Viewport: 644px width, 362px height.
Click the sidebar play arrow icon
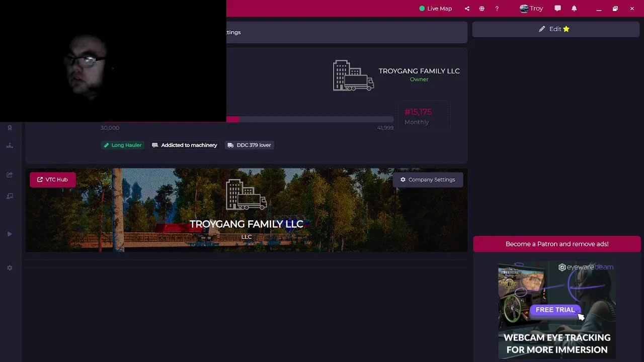10,234
